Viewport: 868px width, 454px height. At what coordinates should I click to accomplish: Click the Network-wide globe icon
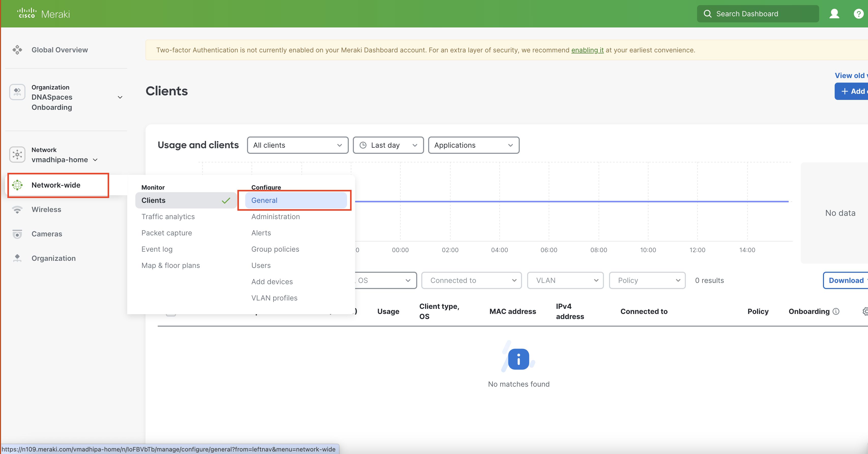(17, 185)
